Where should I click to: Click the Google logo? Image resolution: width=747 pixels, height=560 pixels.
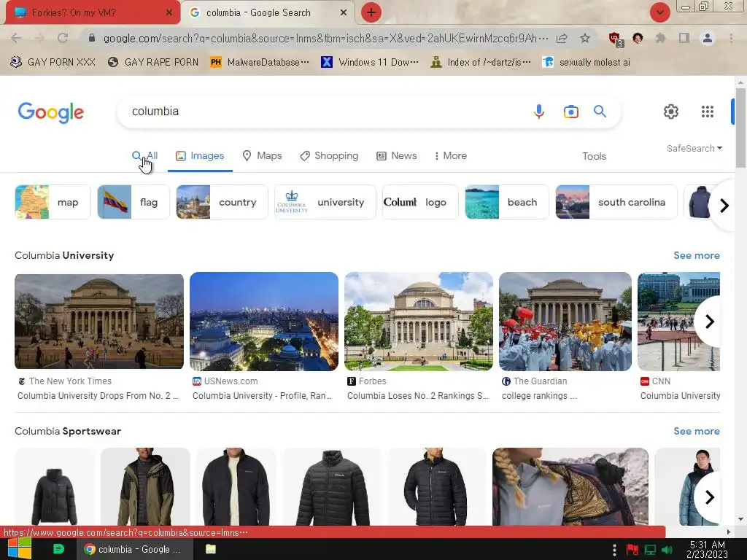51,112
